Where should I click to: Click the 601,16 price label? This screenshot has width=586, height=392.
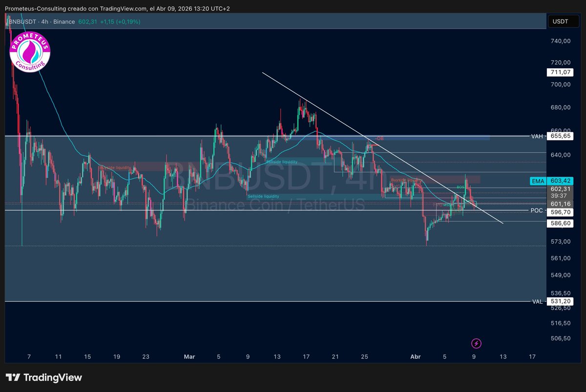[560, 204]
